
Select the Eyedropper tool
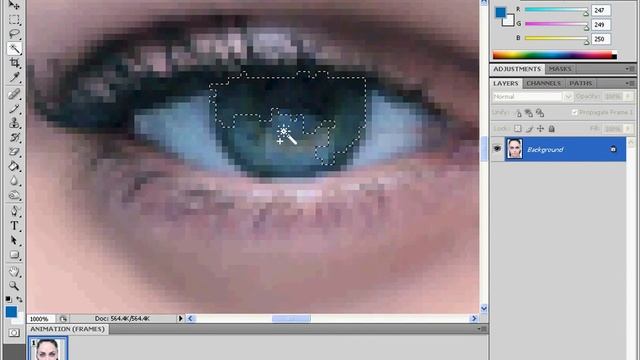click(14, 77)
